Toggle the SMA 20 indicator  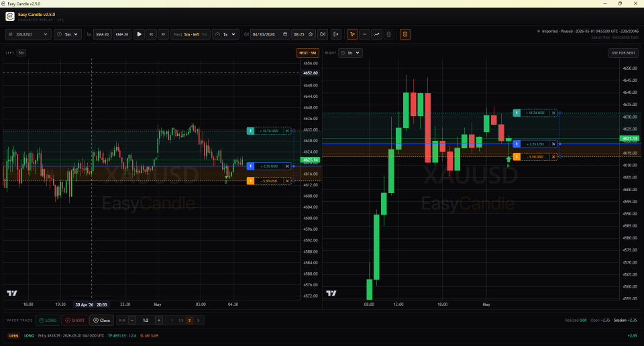pos(102,34)
